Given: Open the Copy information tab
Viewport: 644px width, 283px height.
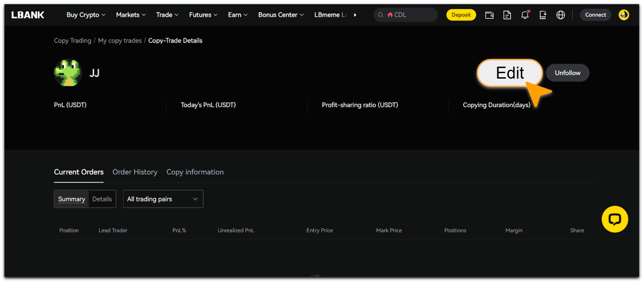Looking at the screenshot, I should click(195, 172).
